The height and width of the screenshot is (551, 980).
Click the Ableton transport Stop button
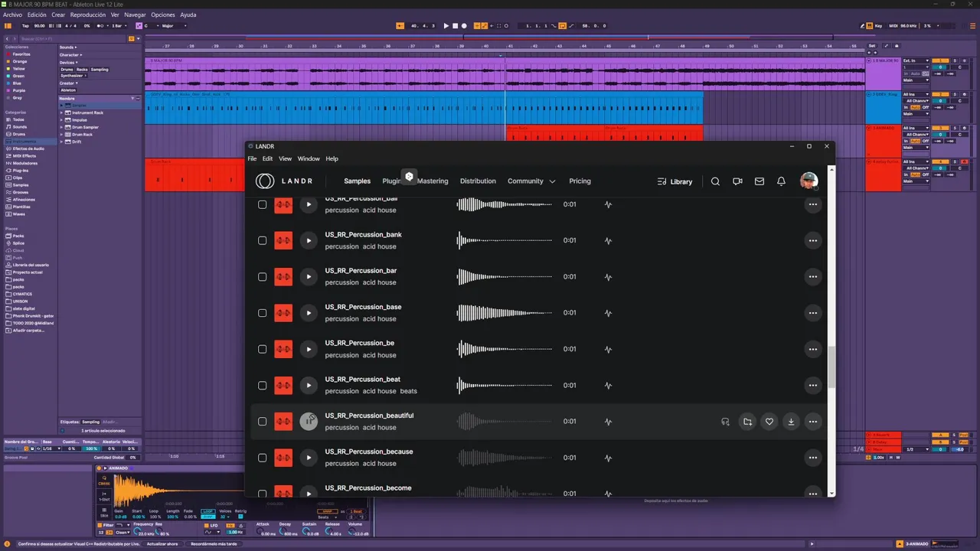(x=455, y=26)
